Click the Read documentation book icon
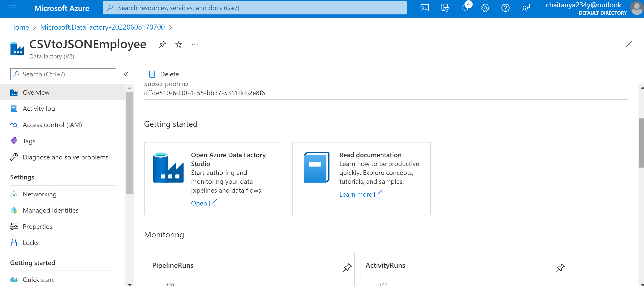The width and height of the screenshot is (644, 286). point(316,167)
